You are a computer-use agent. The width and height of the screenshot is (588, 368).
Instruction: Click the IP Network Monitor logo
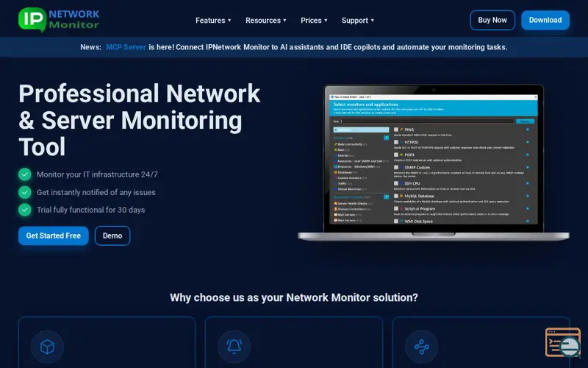59,20
